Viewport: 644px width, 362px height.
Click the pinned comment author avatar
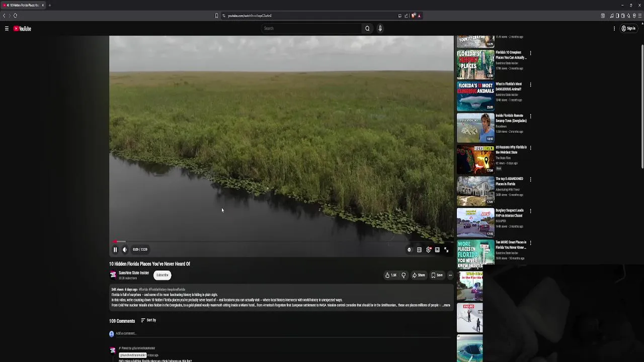click(x=113, y=350)
